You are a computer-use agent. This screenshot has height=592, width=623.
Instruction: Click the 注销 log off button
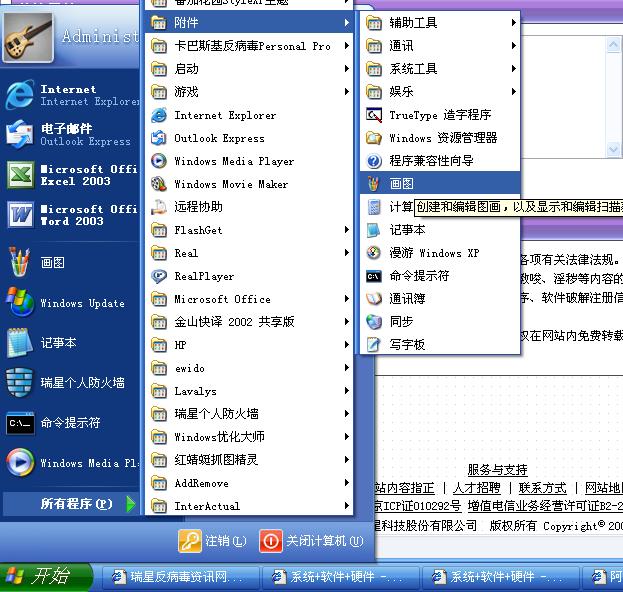pos(213,541)
